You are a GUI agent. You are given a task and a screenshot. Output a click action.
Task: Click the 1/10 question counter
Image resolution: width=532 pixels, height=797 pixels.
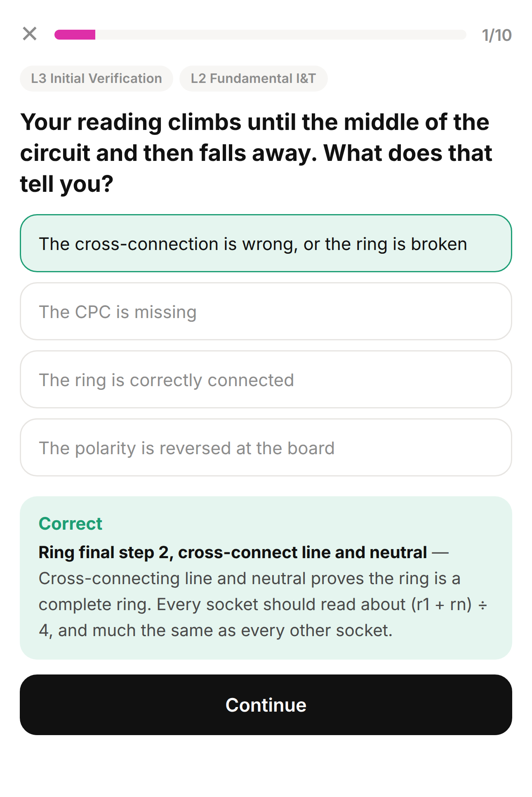497,35
